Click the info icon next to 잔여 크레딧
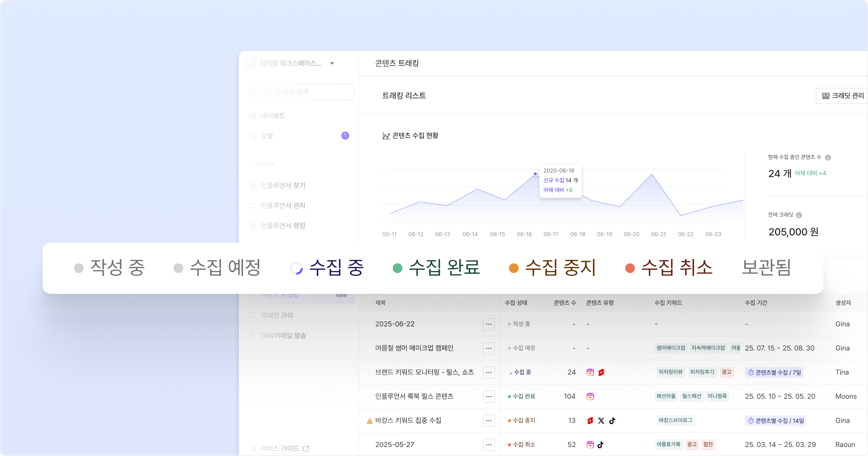The width and height of the screenshot is (868, 456). click(x=799, y=215)
